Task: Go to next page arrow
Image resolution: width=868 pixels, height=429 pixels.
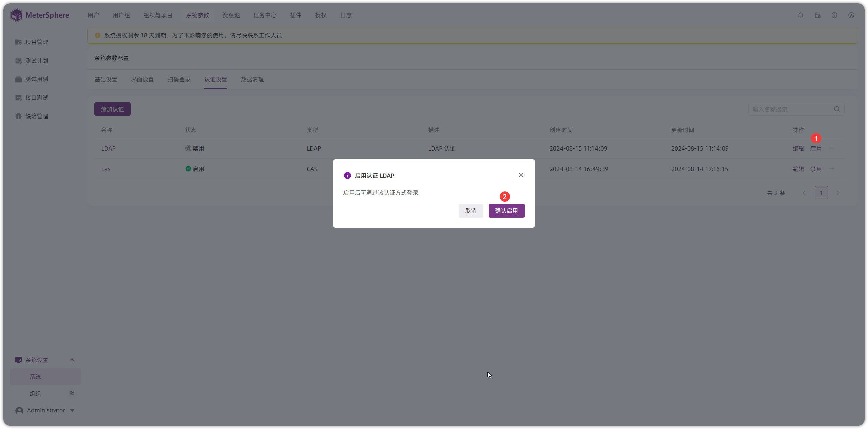Action: click(x=838, y=193)
